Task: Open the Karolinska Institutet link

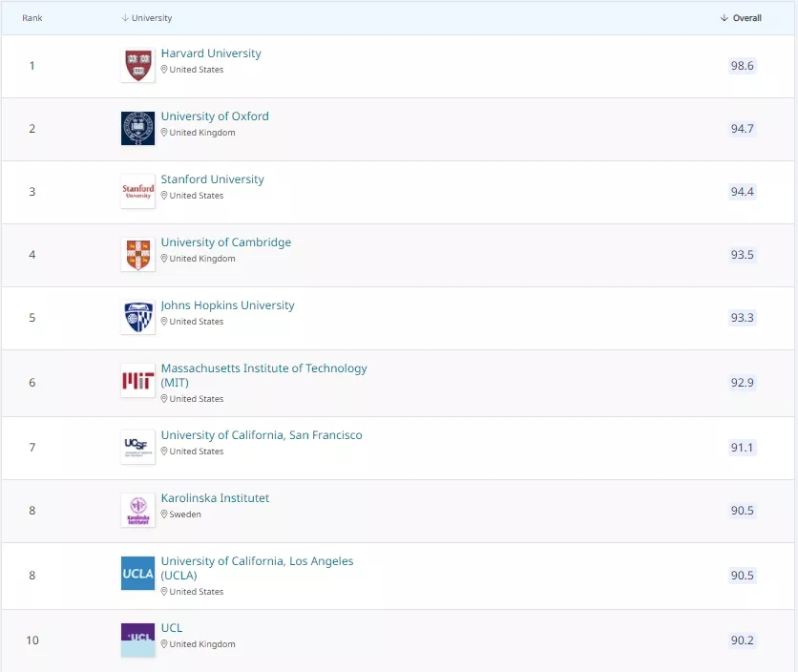Action: pos(215,498)
